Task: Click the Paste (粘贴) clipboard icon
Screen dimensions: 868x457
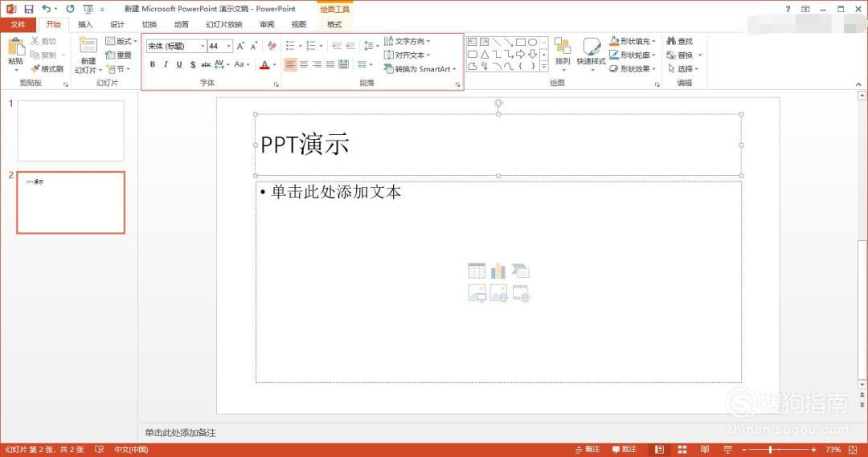Action: [15, 47]
